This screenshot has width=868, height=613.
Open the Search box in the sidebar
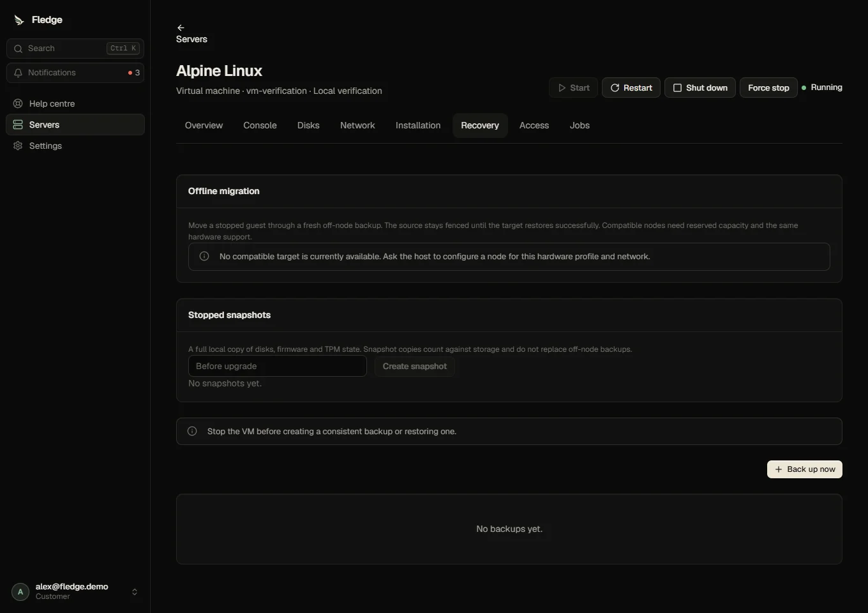tap(75, 49)
